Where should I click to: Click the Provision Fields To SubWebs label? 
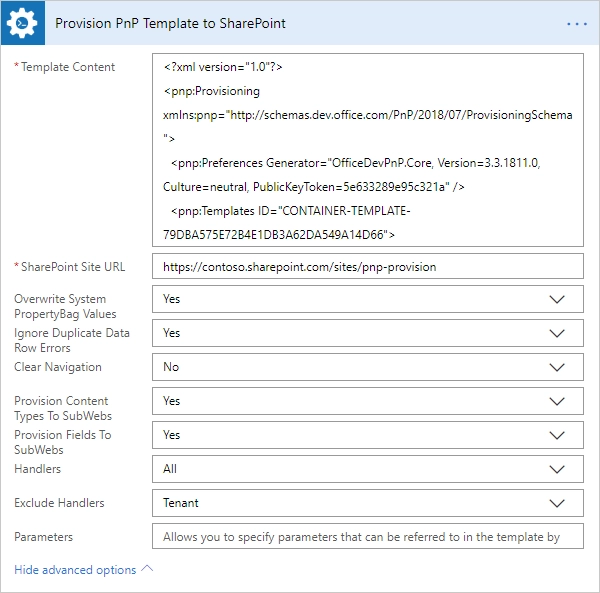(x=62, y=442)
